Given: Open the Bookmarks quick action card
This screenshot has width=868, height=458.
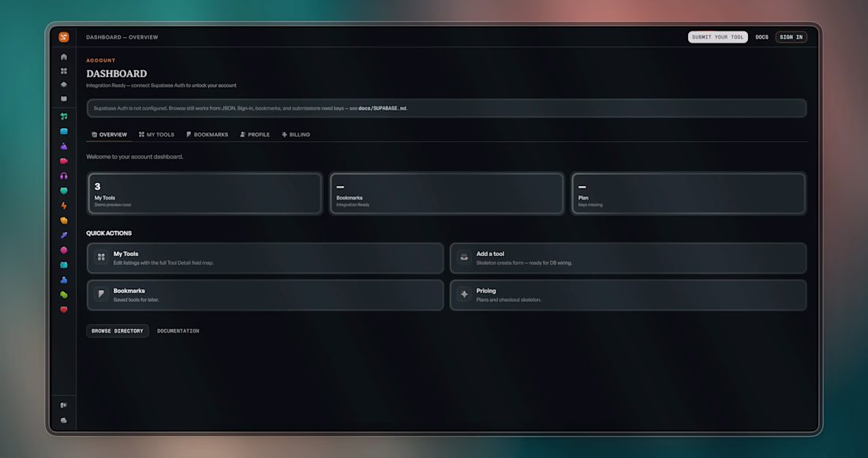Looking at the screenshot, I should click(265, 295).
